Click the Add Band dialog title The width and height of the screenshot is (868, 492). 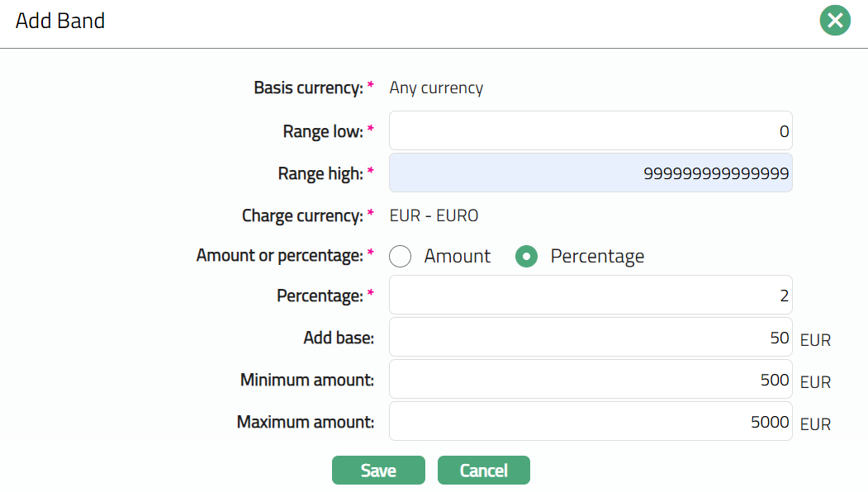point(60,21)
